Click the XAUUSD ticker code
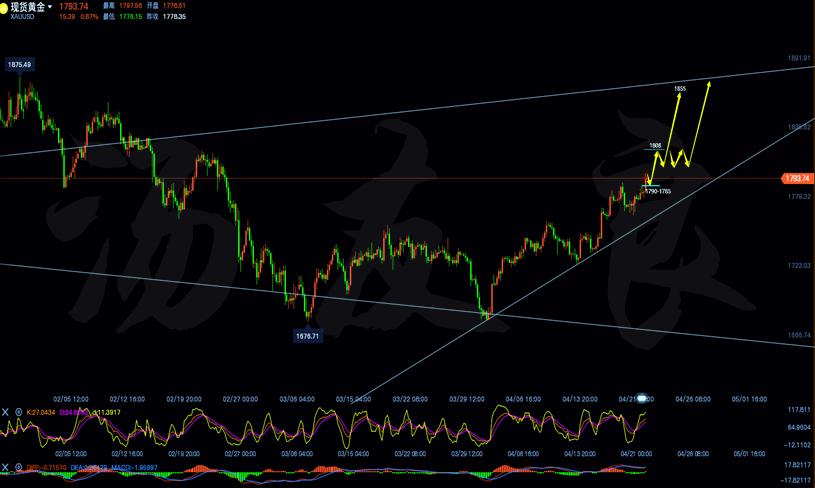The height and width of the screenshot is (488, 815). (x=22, y=17)
